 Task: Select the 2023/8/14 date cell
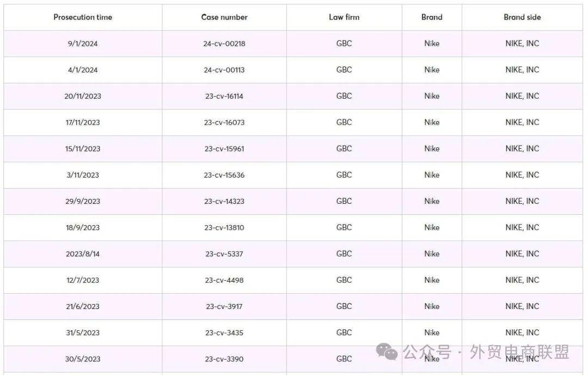(x=83, y=254)
